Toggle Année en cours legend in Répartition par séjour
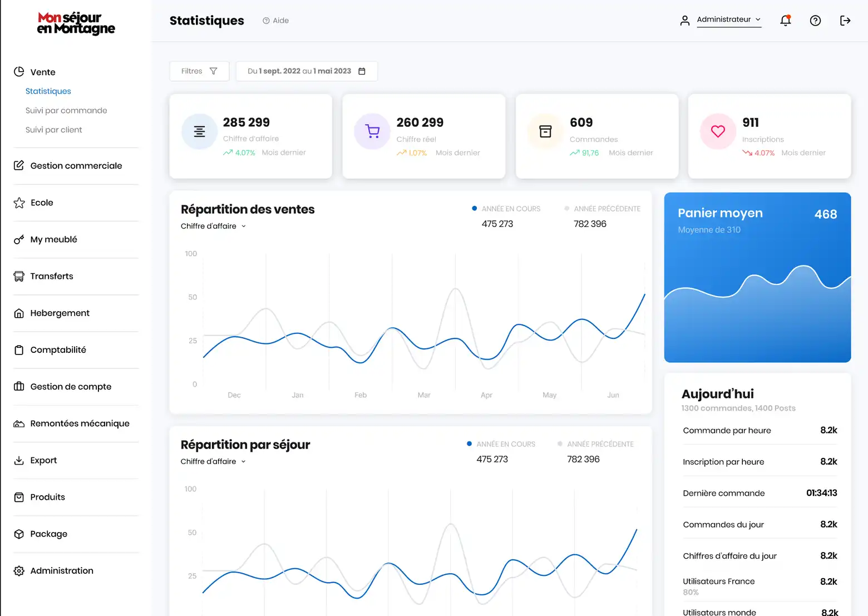Viewport: 868px width, 616px height. [x=501, y=444]
